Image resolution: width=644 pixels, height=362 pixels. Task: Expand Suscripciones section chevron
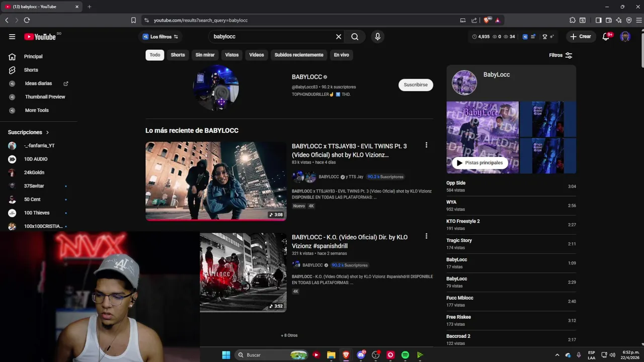[x=48, y=132]
